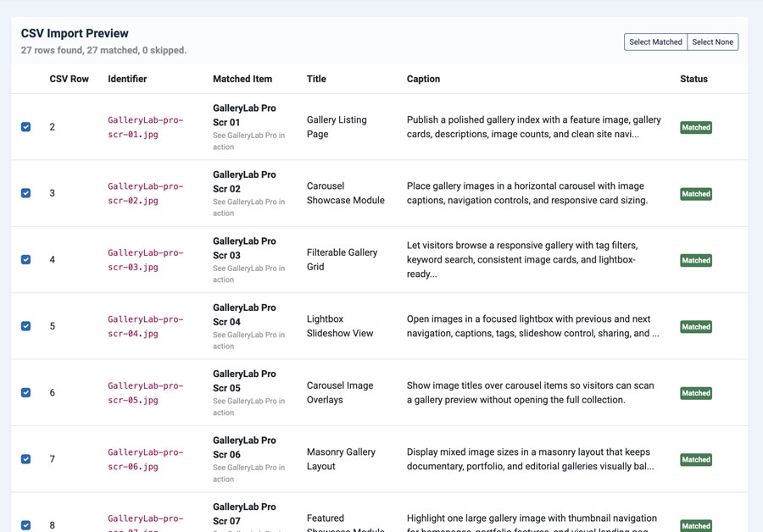Viewport: 763px width, 532px height.
Task: Click the title Gallery Listing Page
Action: (337, 127)
